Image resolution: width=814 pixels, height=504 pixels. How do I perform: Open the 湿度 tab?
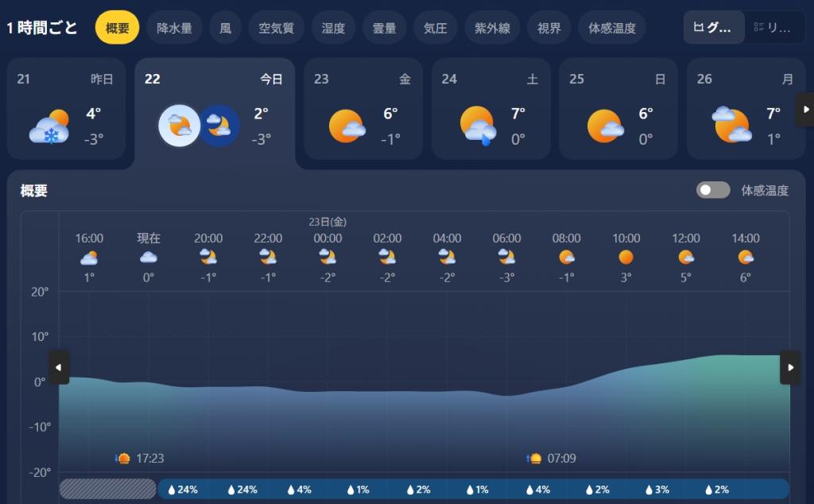333,26
